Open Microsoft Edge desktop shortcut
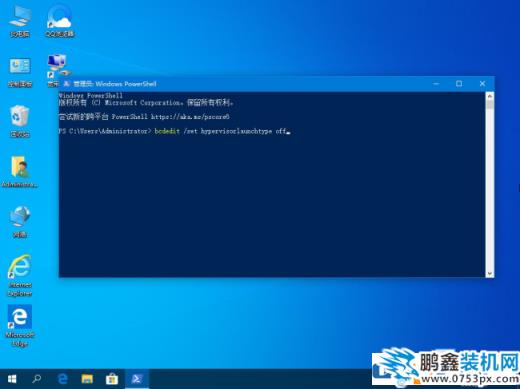Viewport: 520px width, 389px height. point(20,326)
